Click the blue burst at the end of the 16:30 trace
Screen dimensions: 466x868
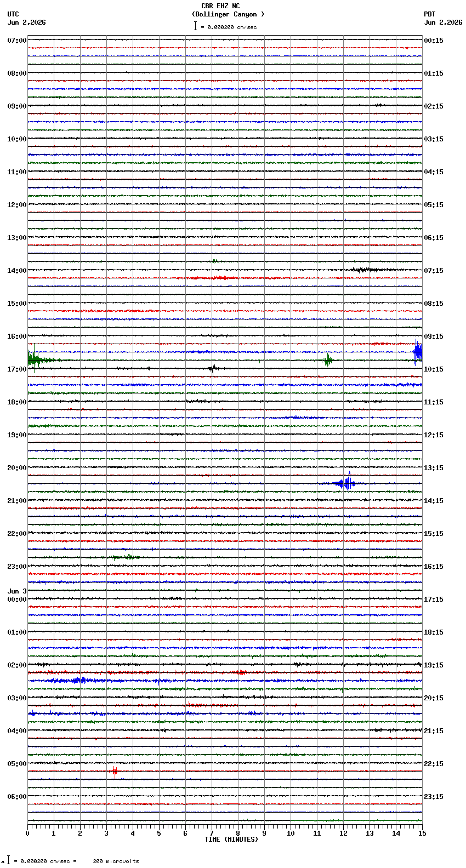(x=418, y=351)
